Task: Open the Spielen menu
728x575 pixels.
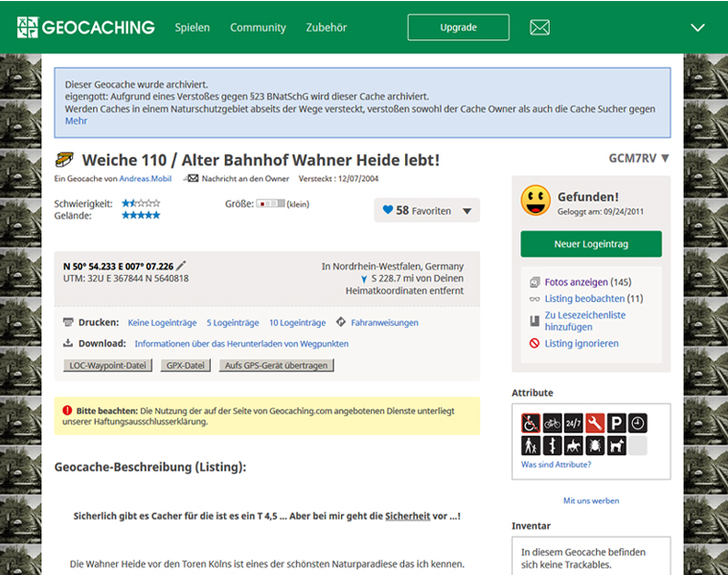Action: coord(193,27)
